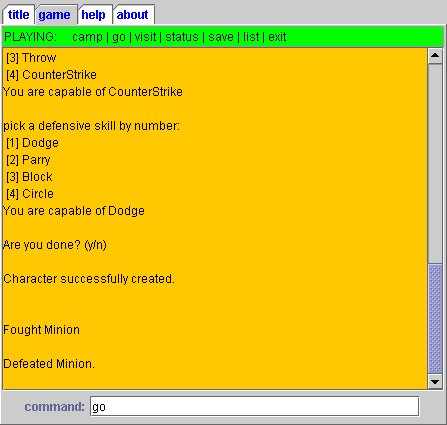Click the '[4] CounterStrike' line in the log
The image size is (447, 425).
[x=51, y=75]
